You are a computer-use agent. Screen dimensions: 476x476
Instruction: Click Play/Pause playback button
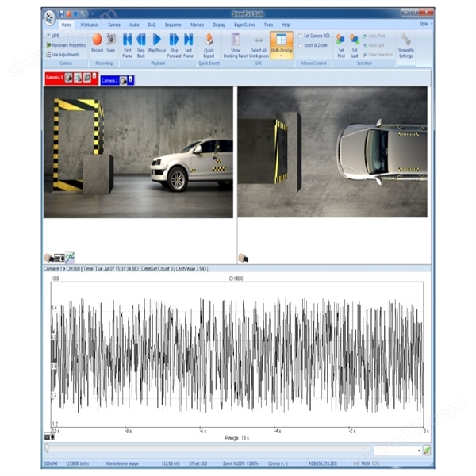pyautogui.click(x=157, y=43)
